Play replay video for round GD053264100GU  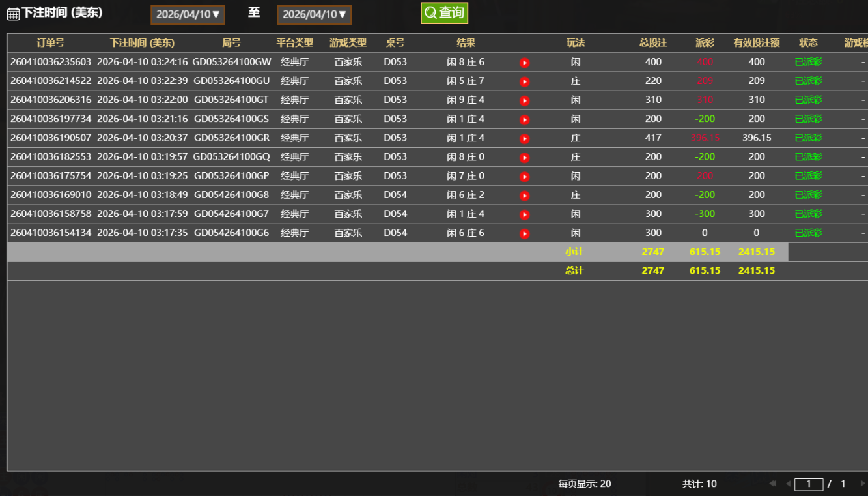pos(524,81)
